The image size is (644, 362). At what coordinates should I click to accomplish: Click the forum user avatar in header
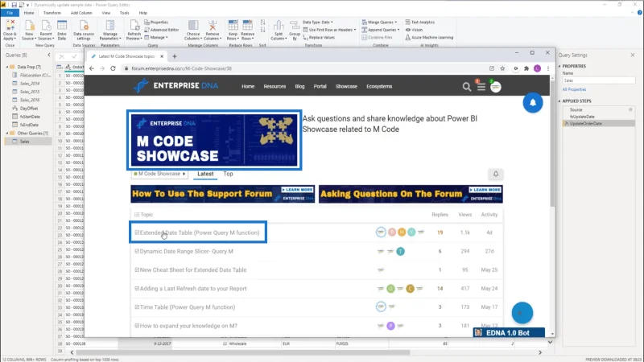pyautogui.click(x=496, y=87)
